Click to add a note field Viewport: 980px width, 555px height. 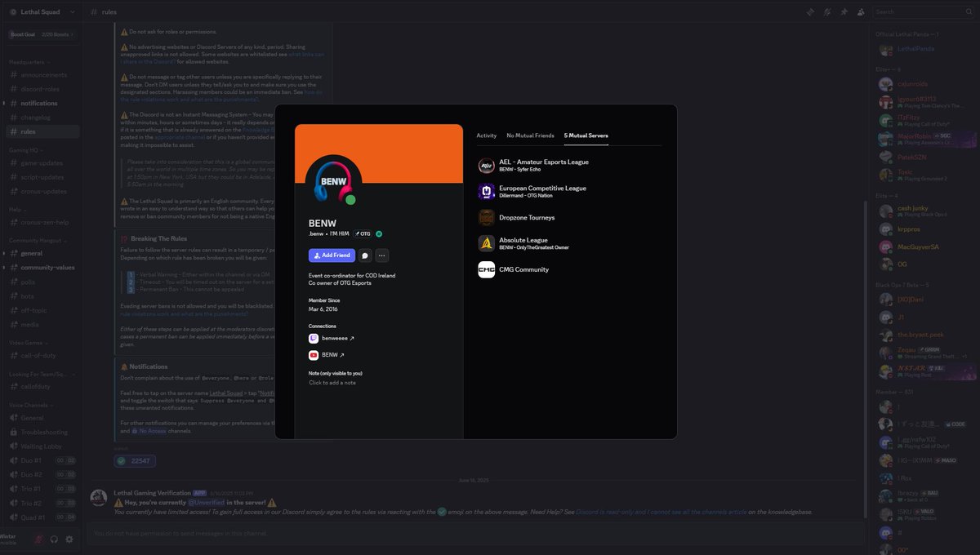[x=332, y=383]
